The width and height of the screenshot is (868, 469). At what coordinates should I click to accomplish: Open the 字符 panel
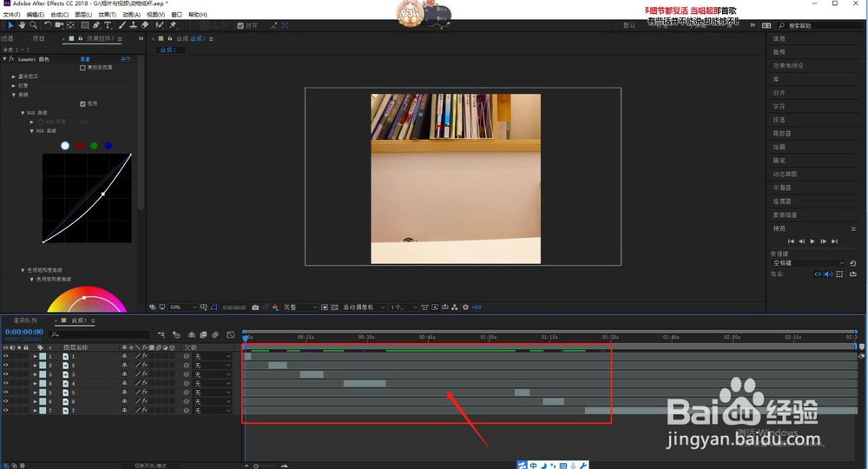[779, 106]
